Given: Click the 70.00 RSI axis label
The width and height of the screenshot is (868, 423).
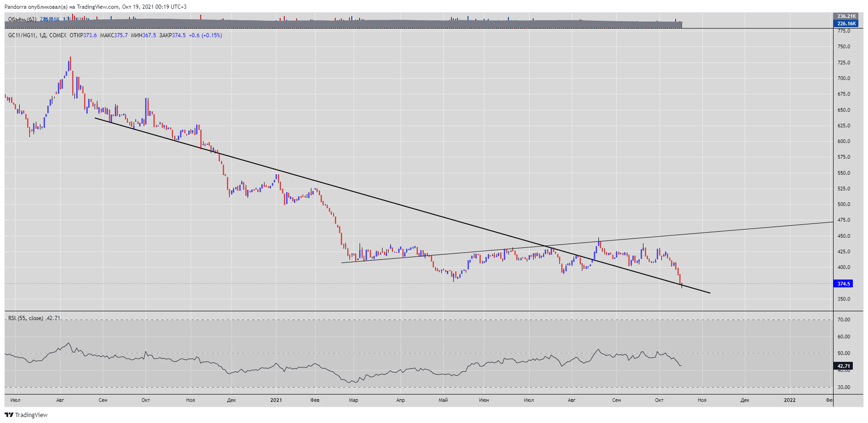Looking at the screenshot, I should [844, 320].
